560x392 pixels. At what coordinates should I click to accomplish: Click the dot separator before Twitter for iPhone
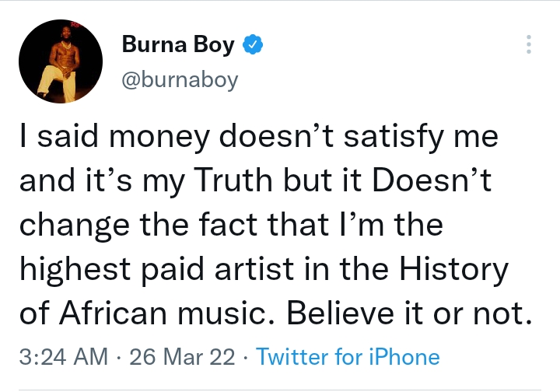pos(245,357)
